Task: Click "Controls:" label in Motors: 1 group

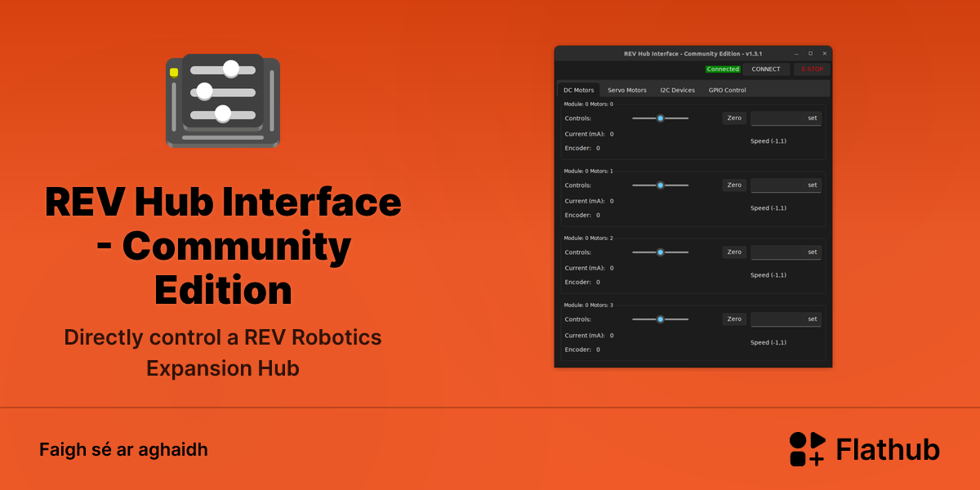Action: tap(578, 185)
